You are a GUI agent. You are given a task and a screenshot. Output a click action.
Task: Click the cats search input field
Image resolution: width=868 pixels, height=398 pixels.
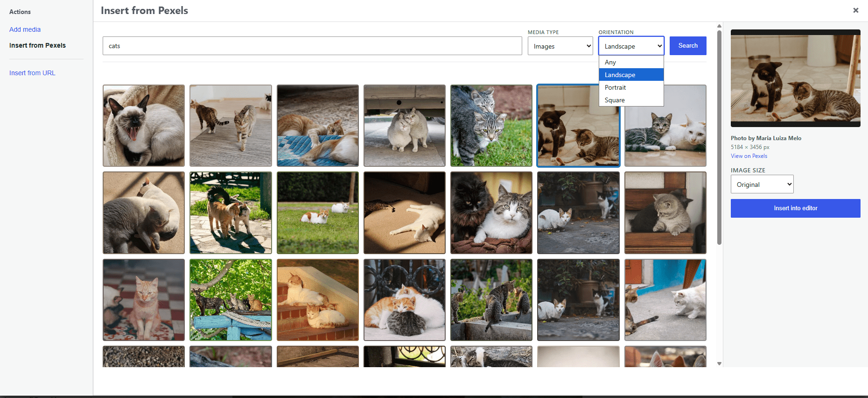(312, 46)
